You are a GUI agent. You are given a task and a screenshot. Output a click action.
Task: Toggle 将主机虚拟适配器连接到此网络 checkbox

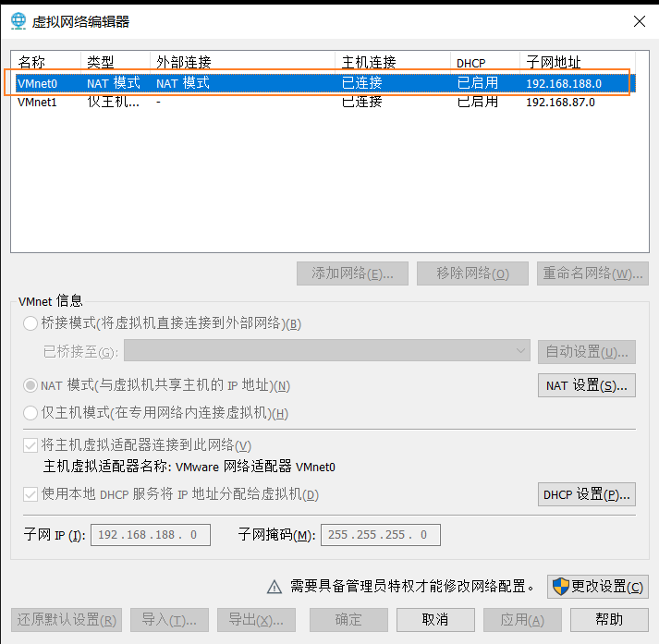tap(31, 444)
